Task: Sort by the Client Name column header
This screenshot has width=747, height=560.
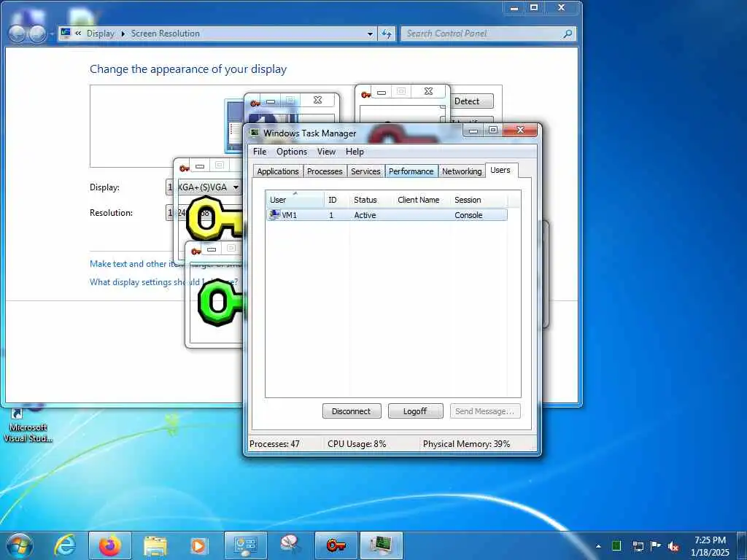Action: [422, 200]
